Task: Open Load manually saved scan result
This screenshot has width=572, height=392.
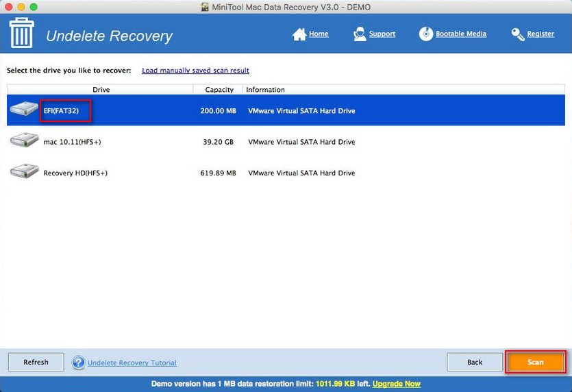Action: pos(195,71)
